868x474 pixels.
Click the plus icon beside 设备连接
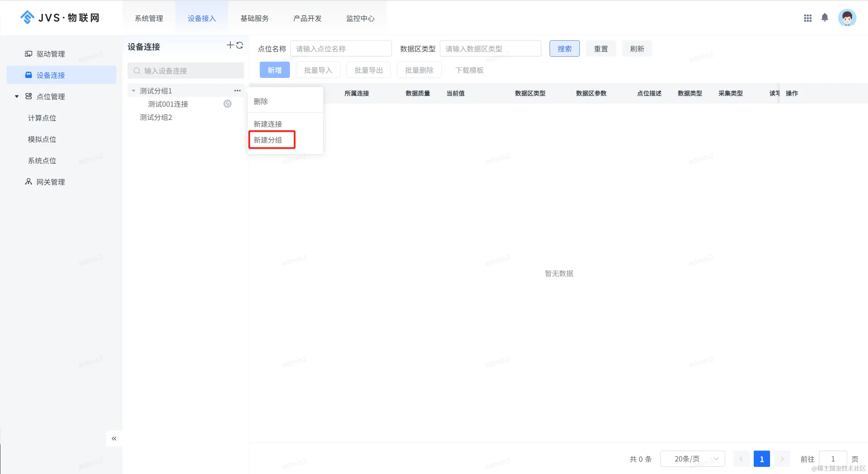coord(230,45)
